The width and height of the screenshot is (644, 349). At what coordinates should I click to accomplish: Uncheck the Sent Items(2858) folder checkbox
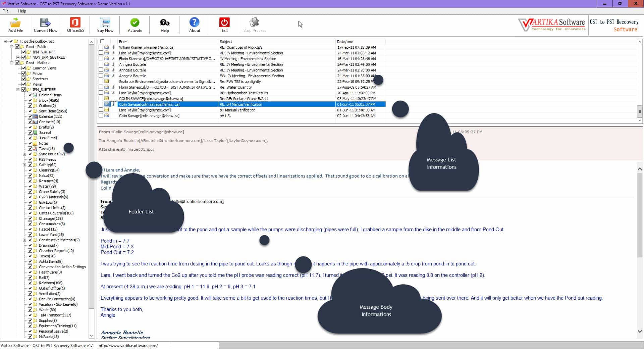pos(30,111)
